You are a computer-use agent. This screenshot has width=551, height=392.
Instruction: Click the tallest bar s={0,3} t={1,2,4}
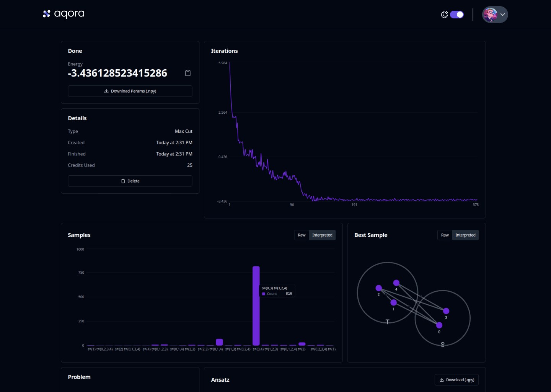click(x=256, y=306)
